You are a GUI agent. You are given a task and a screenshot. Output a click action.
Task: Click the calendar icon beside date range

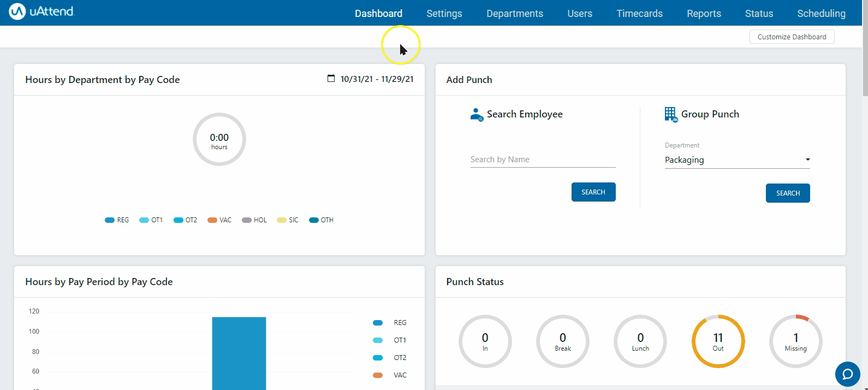point(331,79)
